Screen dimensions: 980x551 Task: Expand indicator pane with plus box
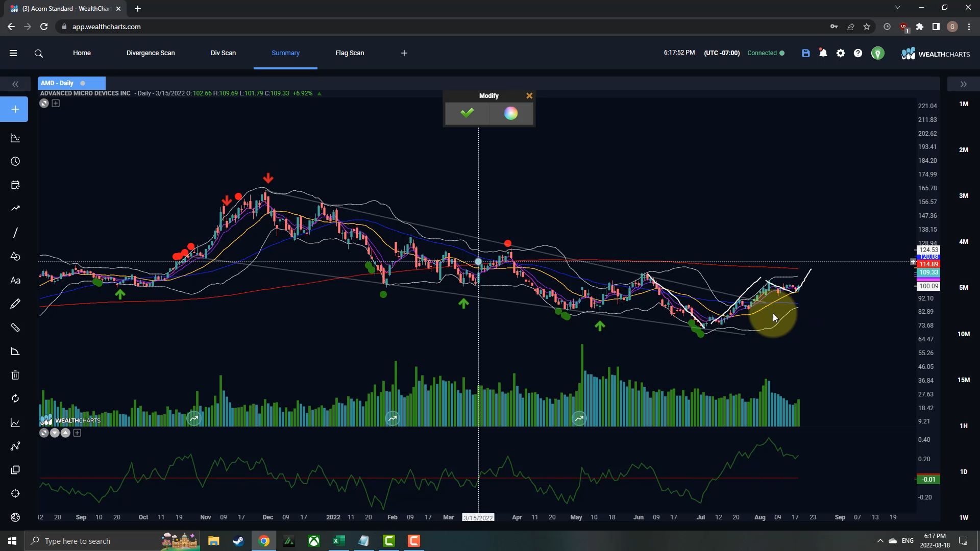tap(77, 433)
